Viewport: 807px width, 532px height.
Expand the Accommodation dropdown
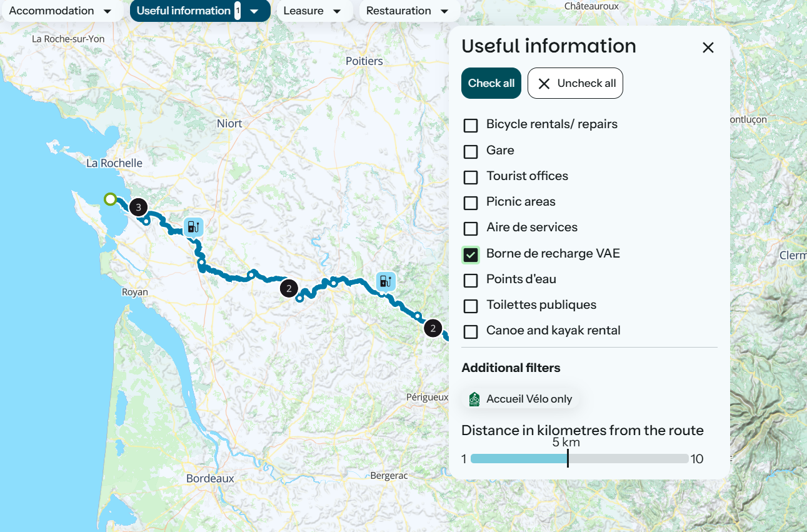pyautogui.click(x=61, y=11)
